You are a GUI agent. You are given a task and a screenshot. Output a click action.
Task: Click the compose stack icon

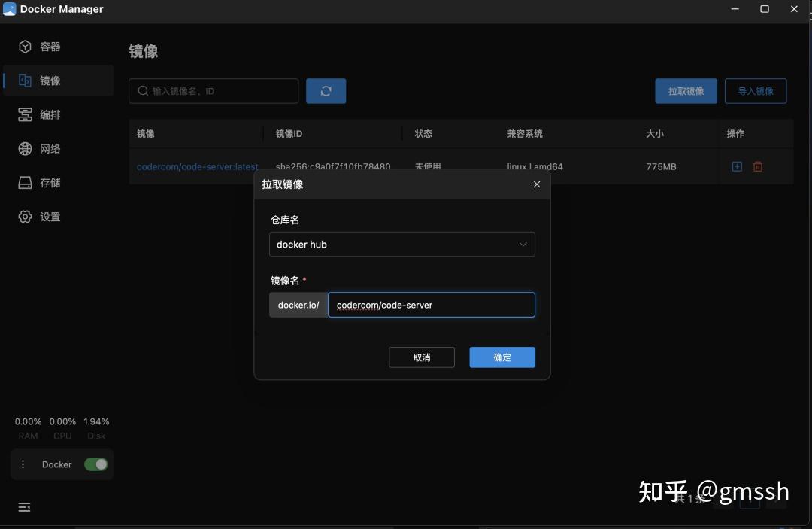(x=25, y=114)
